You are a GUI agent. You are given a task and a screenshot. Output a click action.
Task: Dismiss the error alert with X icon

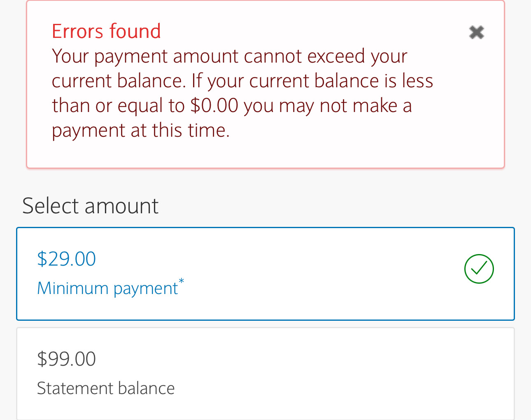click(476, 32)
